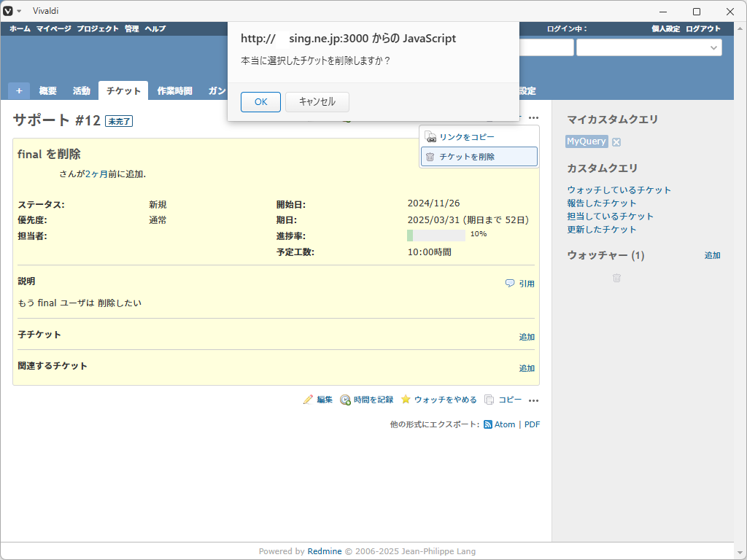Switch to the 活動 tab

tap(82, 90)
